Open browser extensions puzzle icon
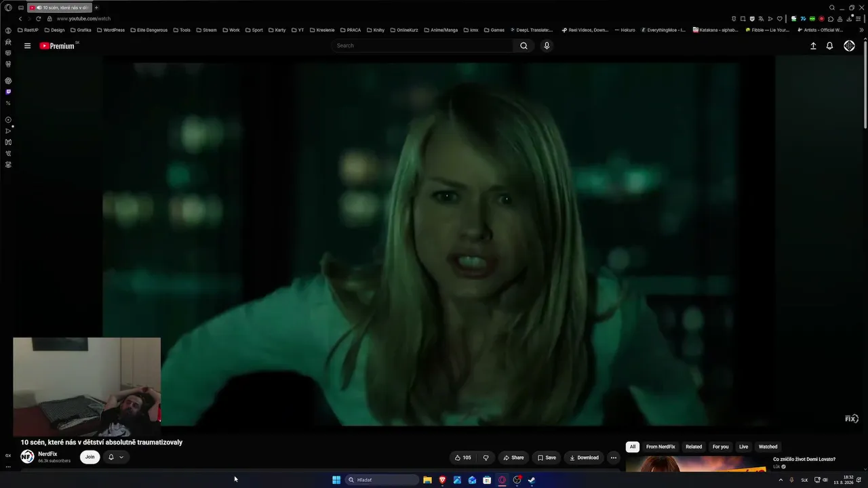Image resolution: width=868 pixels, height=488 pixels. tap(831, 19)
